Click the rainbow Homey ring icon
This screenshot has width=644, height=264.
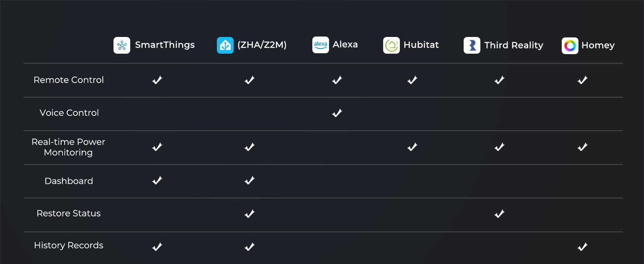570,46
